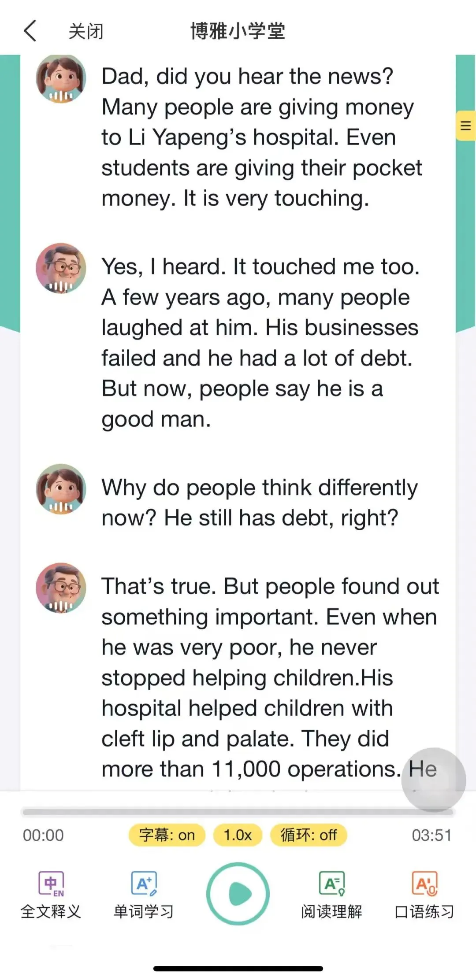Tap the first dad speaker avatar
476x980 pixels.
tap(61, 268)
